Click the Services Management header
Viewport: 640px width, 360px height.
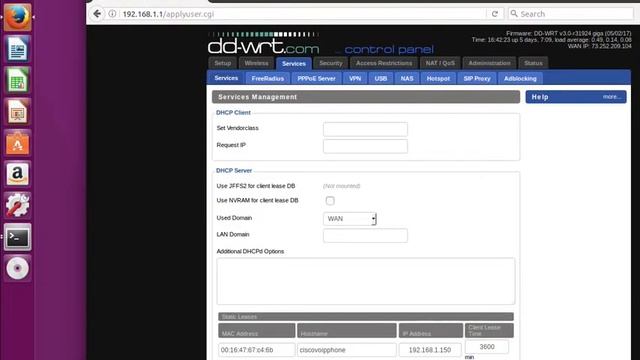[366, 97]
